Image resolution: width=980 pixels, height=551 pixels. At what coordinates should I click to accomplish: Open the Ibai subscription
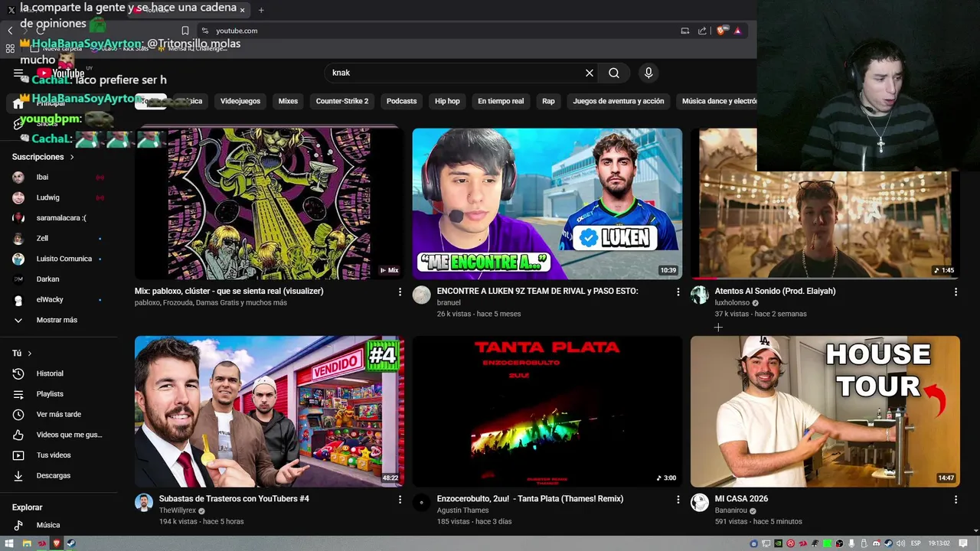point(58,178)
